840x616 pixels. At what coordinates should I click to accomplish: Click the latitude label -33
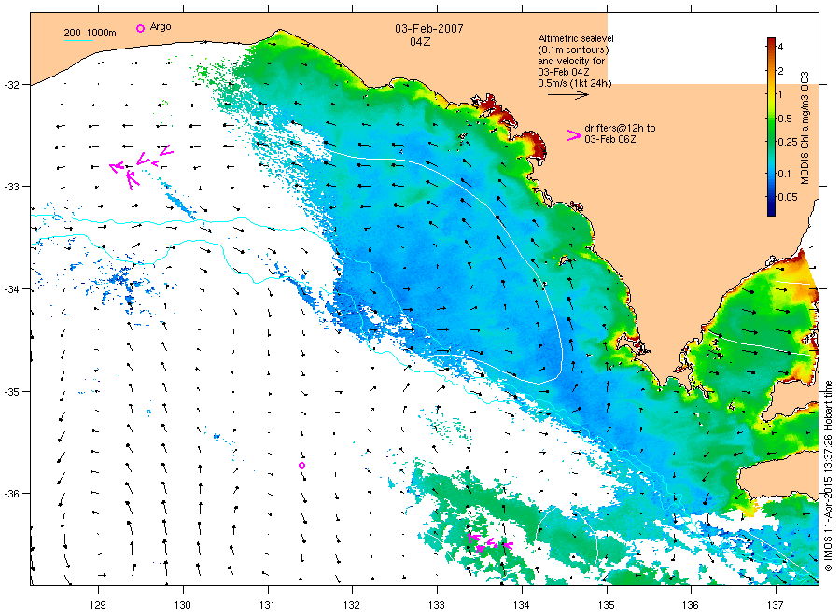tap(12, 187)
